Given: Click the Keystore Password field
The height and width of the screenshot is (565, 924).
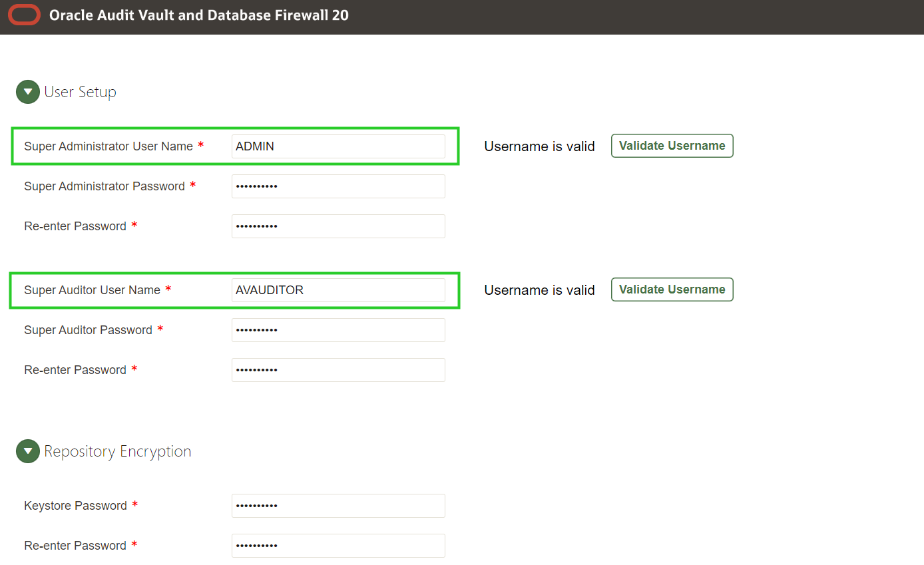Looking at the screenshot, I should click(x=338, y=506).
